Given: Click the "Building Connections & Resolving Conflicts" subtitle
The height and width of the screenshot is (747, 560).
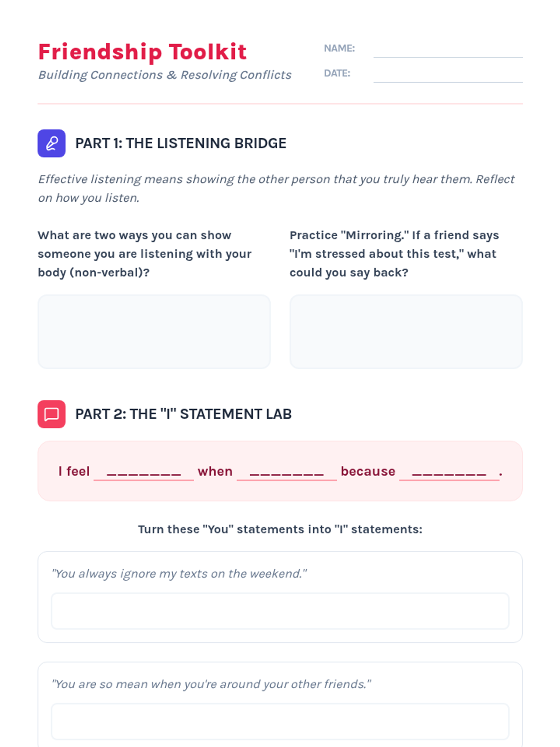Looking at the screenshot, I should 165,75.
